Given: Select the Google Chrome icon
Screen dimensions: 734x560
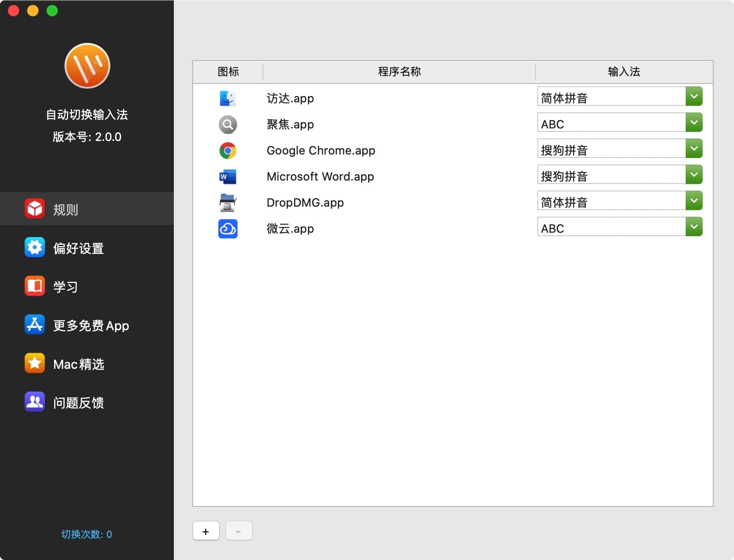Looking at the screenshot, I should (x=228, y=151).
